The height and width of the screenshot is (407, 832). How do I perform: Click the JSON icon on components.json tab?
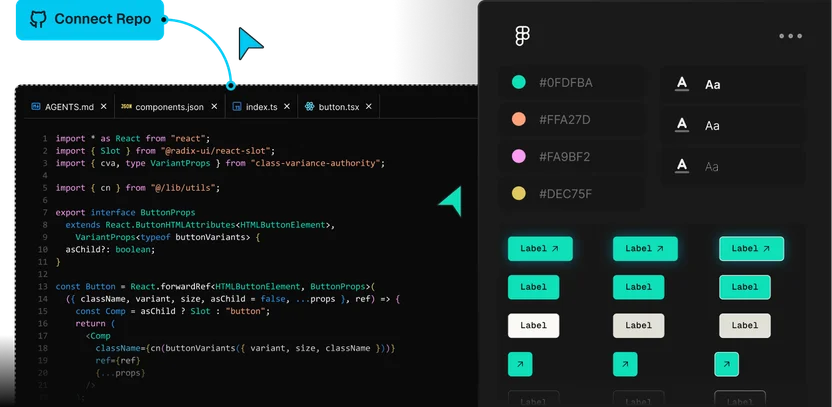tap(126, 107)
